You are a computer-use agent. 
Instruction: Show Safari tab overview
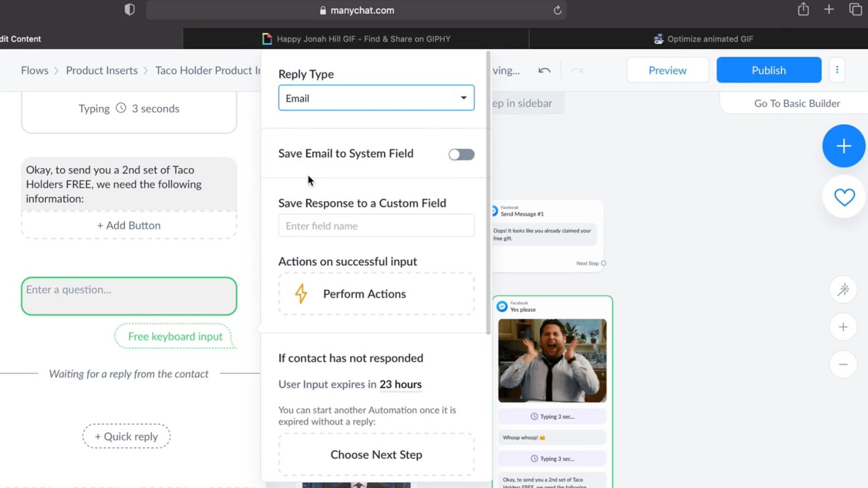856,9
